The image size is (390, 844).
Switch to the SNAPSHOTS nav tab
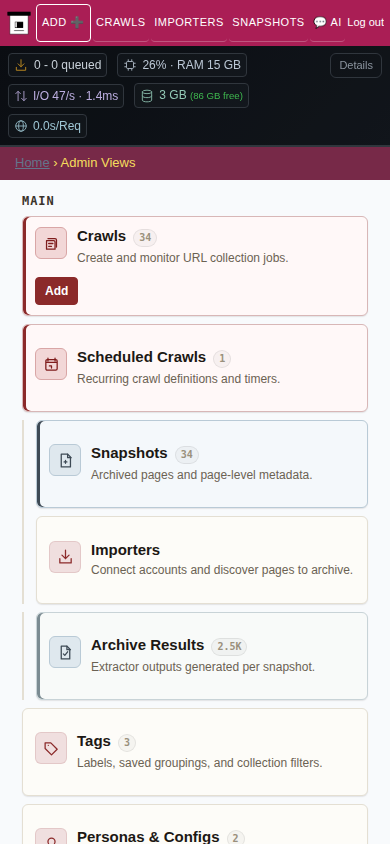click(x=268, y=23)
